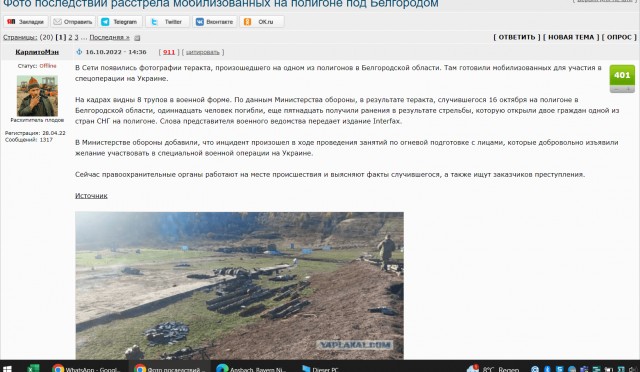Click the цитировать quote link
The width and height of the screenshot is (640, 372).
(x=202, y=52)
